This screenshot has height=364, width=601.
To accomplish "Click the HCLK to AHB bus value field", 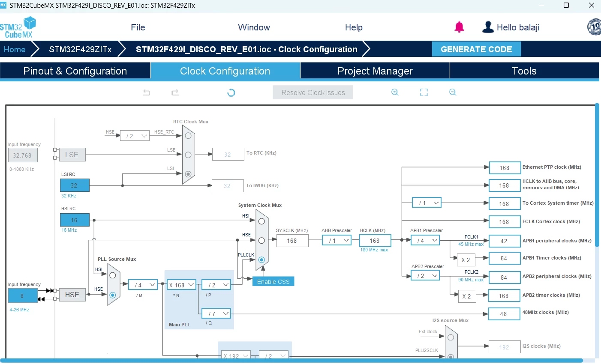I will [x=504, y=185].
